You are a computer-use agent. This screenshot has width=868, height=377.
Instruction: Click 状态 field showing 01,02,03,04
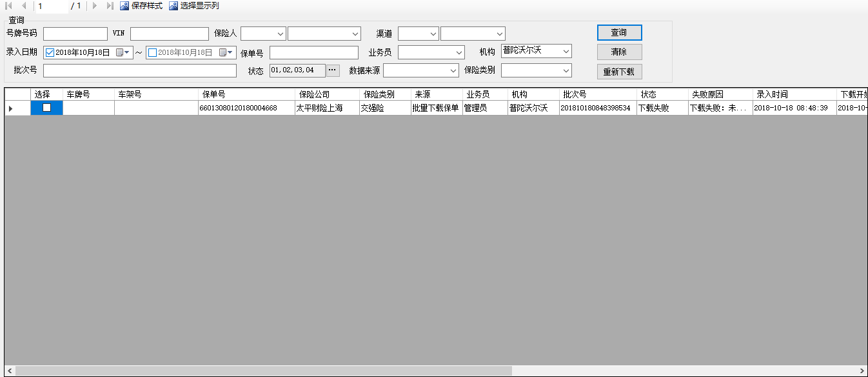[x=297, y=70]
